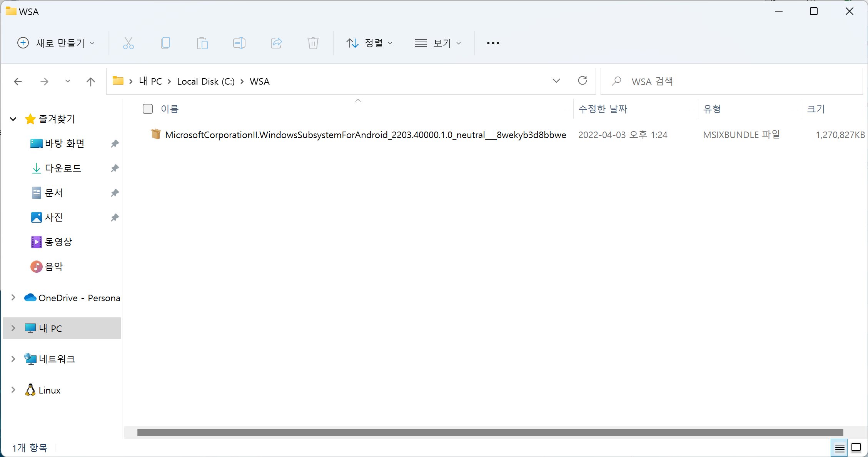Viewport: 868px width, 457px height.
Task: Click the Rename icon in toolbar
Action: (239, 43)
